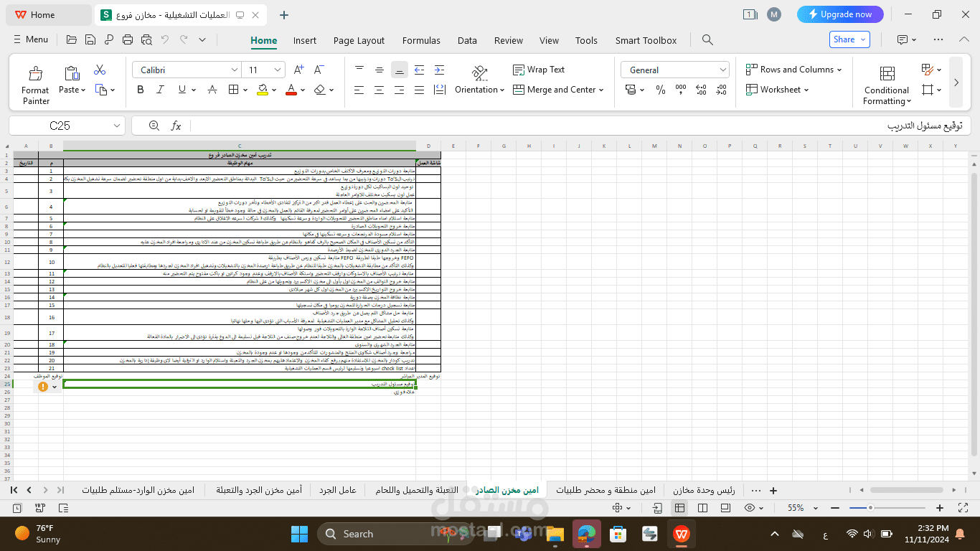This screenshot has height=551, width=980.
Task: Open the Smart Toolbox tab
Action: pyautogui.click(x=646, y=40)
